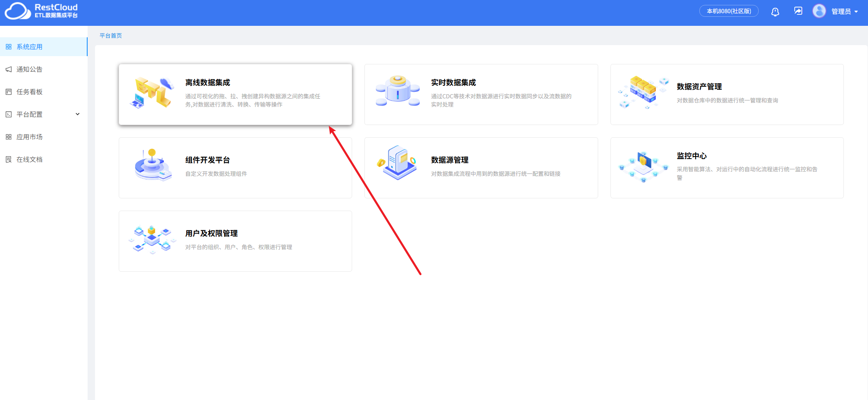Viewport: 868px width, 400px height.
Task: Open the 应用市场 app marketplace
Action: click(x=29, y=137)
